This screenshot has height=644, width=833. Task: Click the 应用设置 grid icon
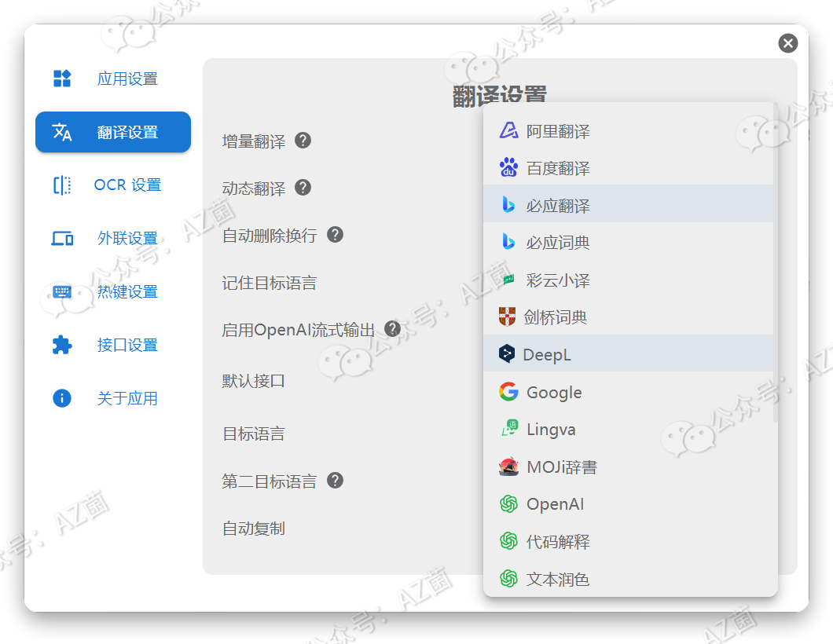tap(62, 79)
